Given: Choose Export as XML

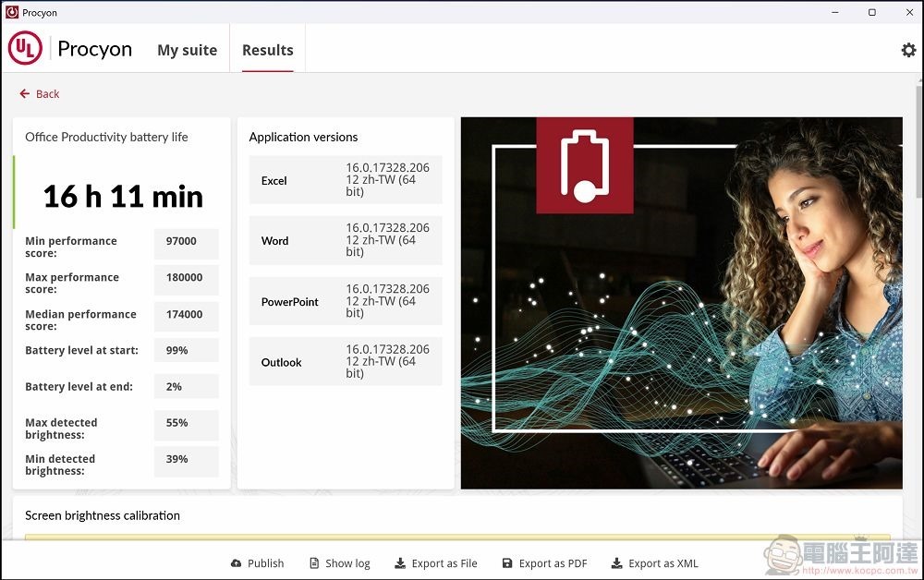Looking at the screenshot, I should tap(655, 563).
